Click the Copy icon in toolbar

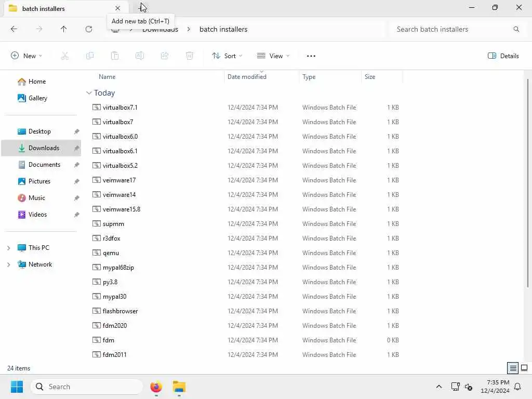tap(90, 56)
